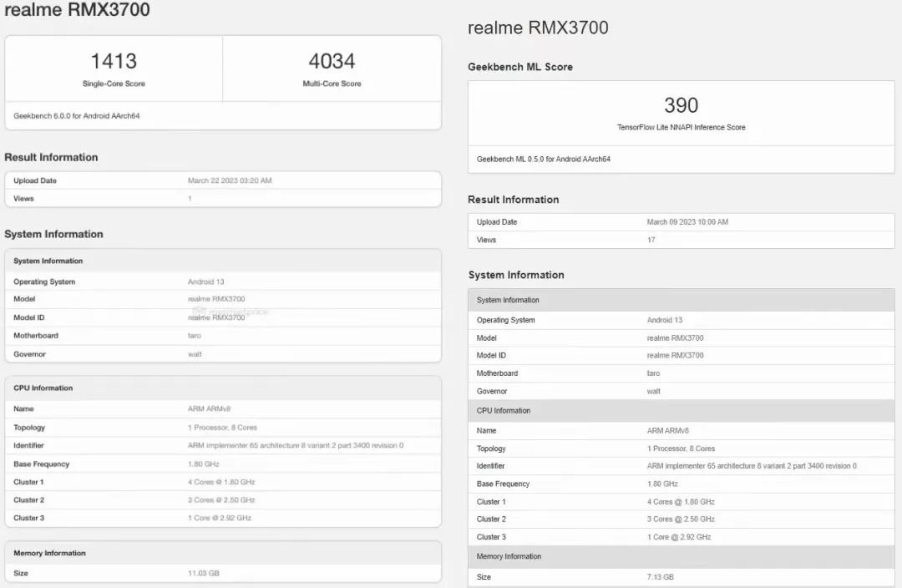Click right panel Motherboard value 'taro'
The width and height of the screenshot is (902, 588).
click(x=653, y=373)
